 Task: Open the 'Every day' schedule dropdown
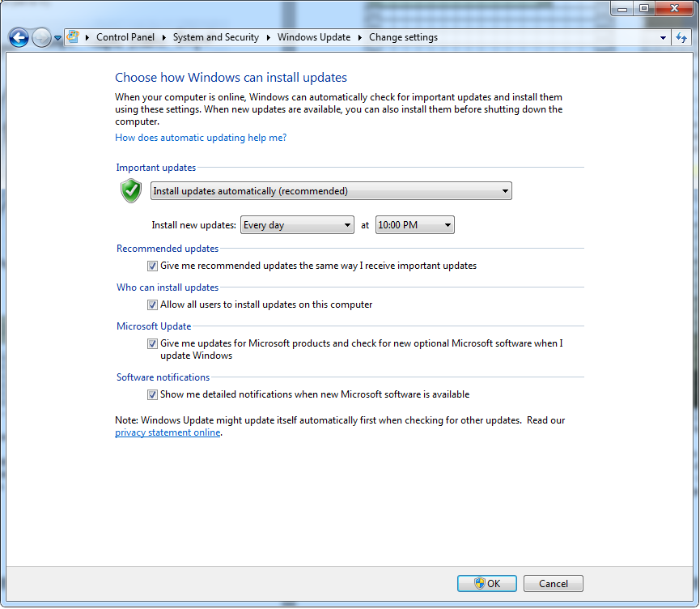(297, 225)
